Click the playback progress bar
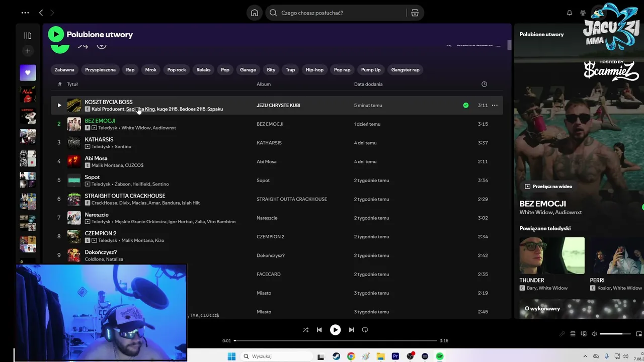Image resolution: width=644 pixels, height=362 pixels. pyautogui.click(x=335, y=341)
